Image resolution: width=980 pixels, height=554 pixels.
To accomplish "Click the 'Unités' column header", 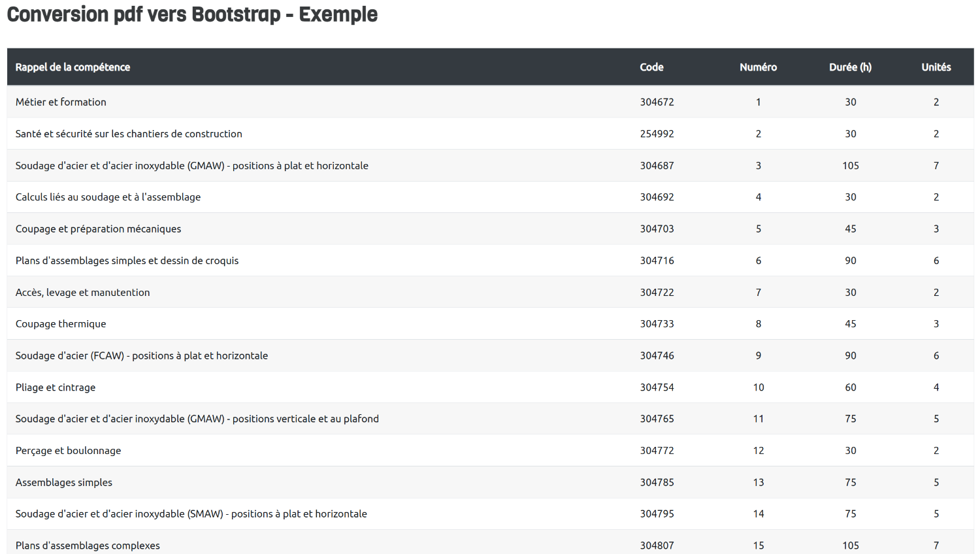I will point(936,67).
